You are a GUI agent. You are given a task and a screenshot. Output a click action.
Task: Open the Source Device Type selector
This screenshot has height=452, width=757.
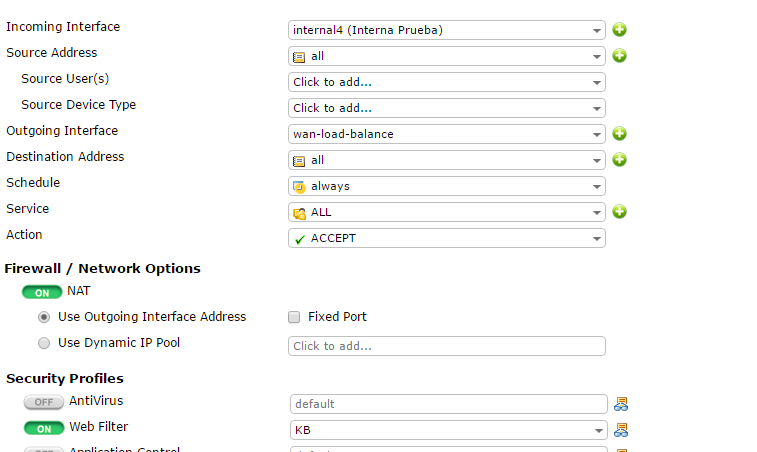click(447, 108)
